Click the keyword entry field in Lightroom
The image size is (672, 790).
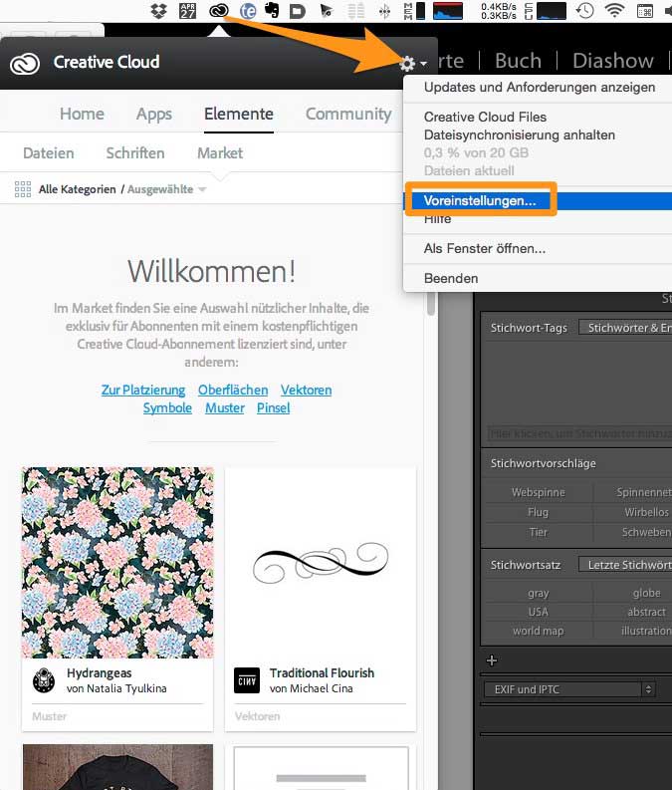[x=579, y=433]
